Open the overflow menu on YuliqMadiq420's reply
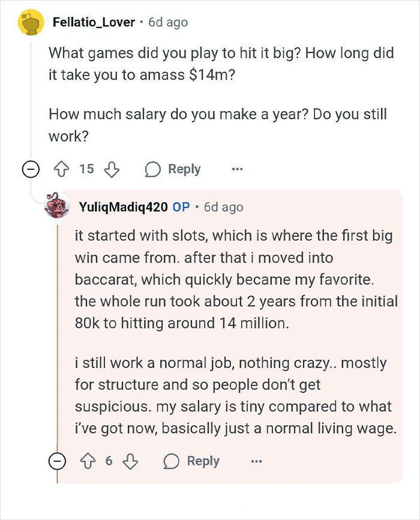Viewport: 420px width, 520px height. pos(256,461)
